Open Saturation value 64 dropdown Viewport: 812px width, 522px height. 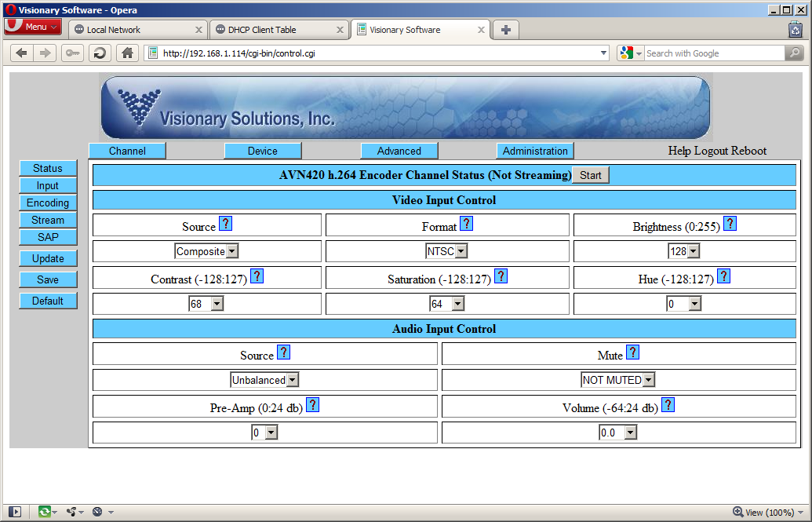(x=447, y=304)
